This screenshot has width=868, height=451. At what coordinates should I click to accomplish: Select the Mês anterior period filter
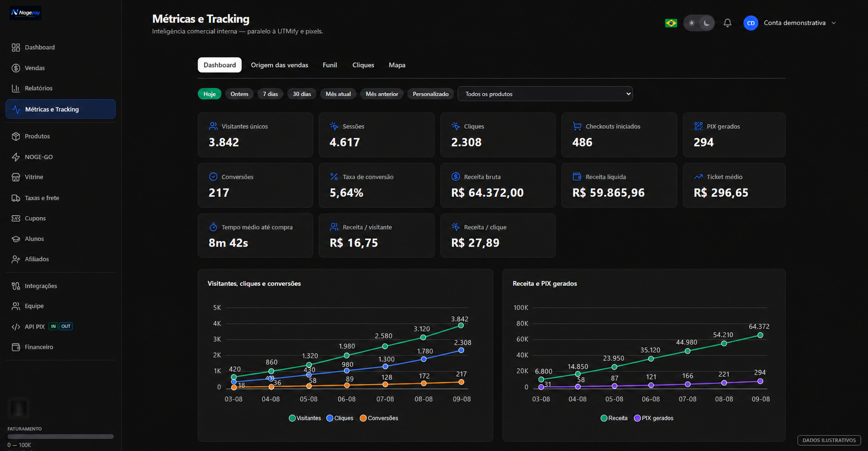(382, 94)
